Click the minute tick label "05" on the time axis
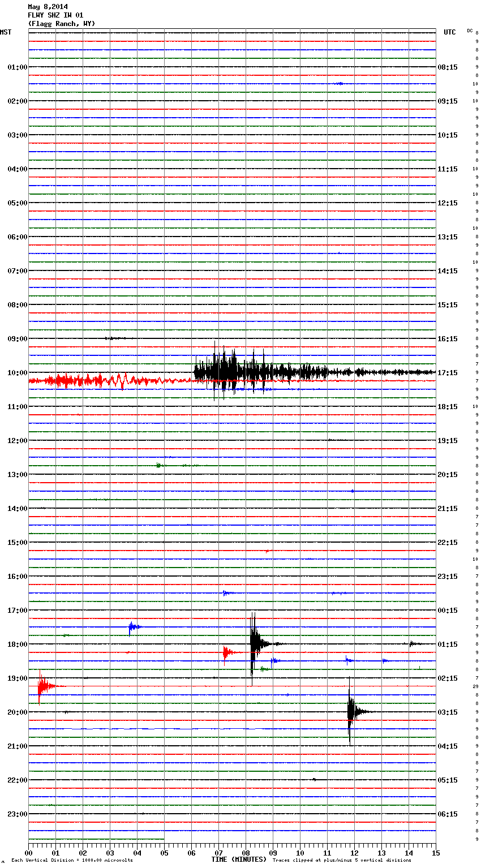Image resolution: width=481 pixels, height=868 pixels. point(164,853)
